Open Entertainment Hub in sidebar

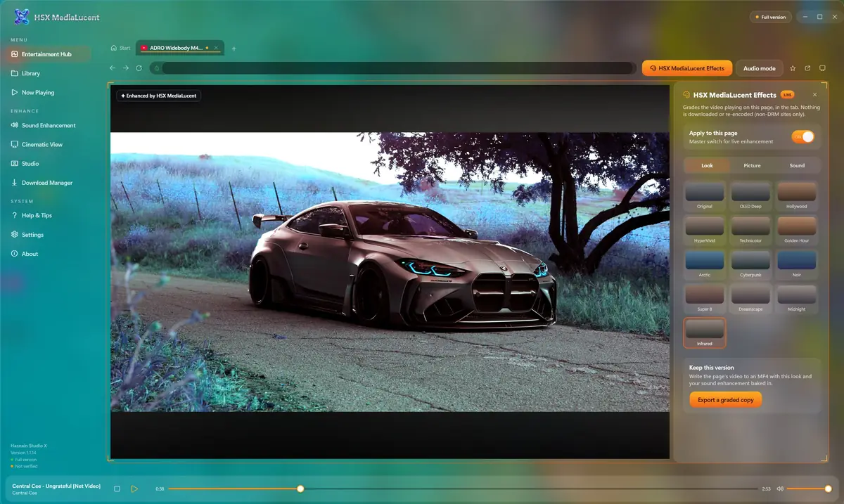click(49, 54)
